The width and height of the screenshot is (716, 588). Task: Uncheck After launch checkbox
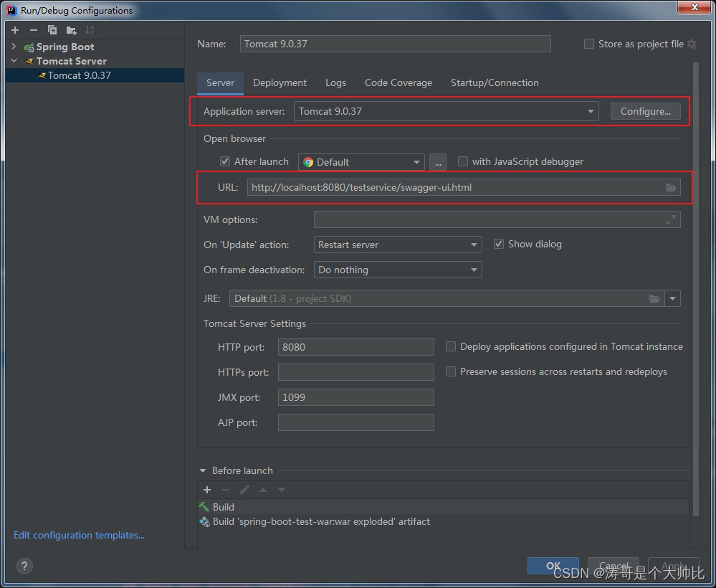[x=224, y=161]
